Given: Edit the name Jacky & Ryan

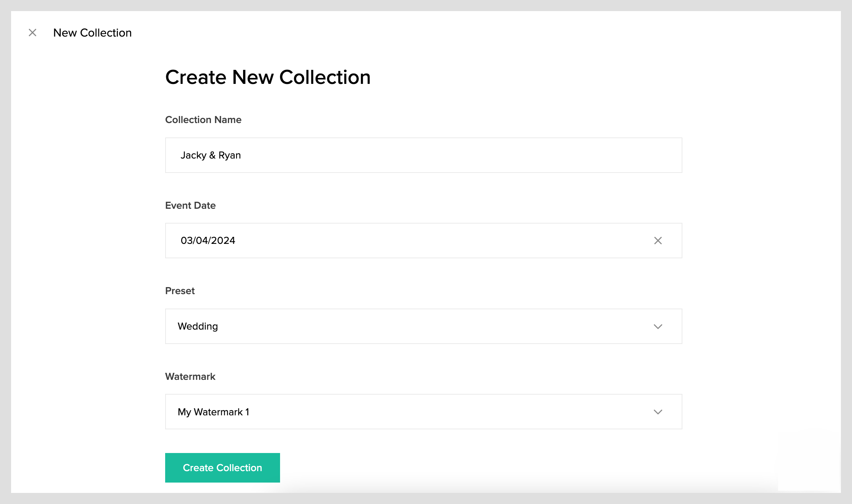Looking at the screenshot, I should click(x=211, y=155).
